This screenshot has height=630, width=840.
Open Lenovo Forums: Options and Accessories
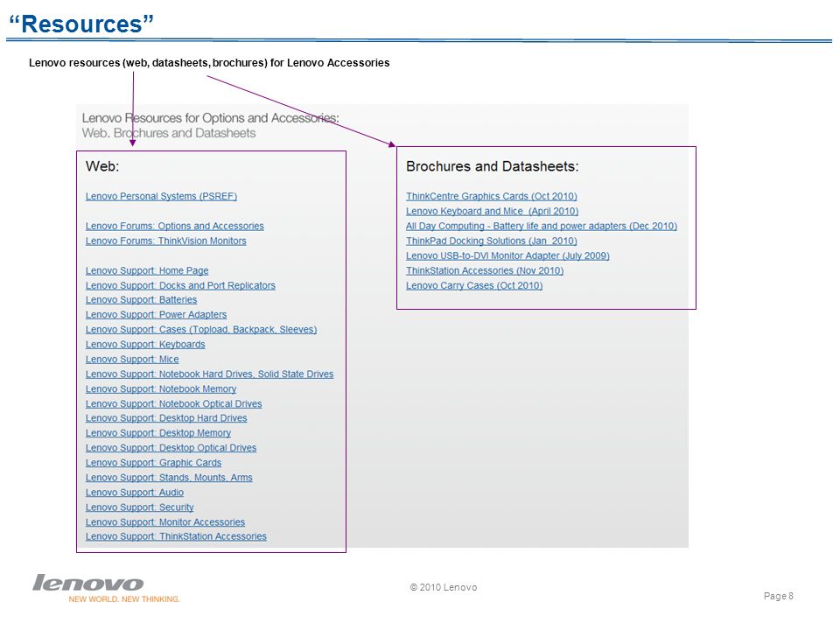(175, 226)
